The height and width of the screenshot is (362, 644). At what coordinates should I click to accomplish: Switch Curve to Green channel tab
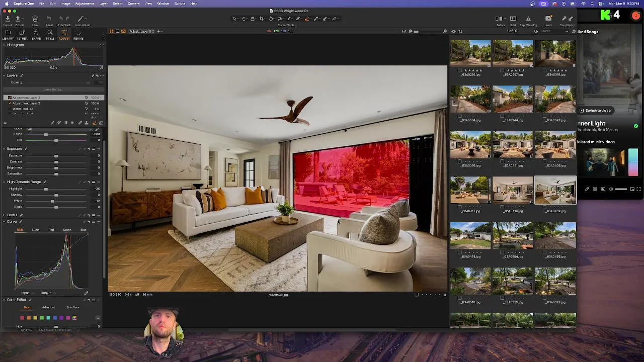click(x=67, y=230)
